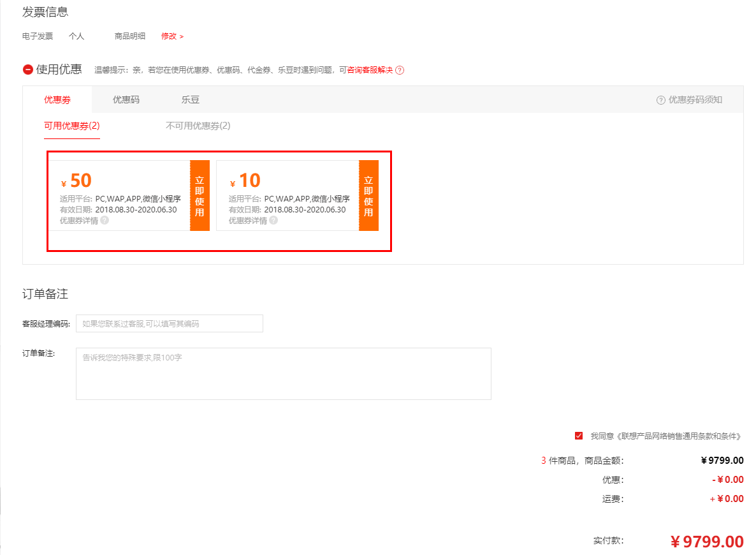Click into the 订单备注 text area
The height and width of the screenshot is (555, 756).
coord(283,374)
